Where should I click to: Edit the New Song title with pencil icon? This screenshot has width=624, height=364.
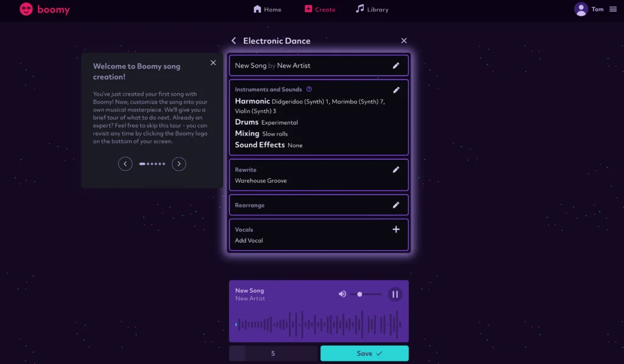tap(396, 66)
